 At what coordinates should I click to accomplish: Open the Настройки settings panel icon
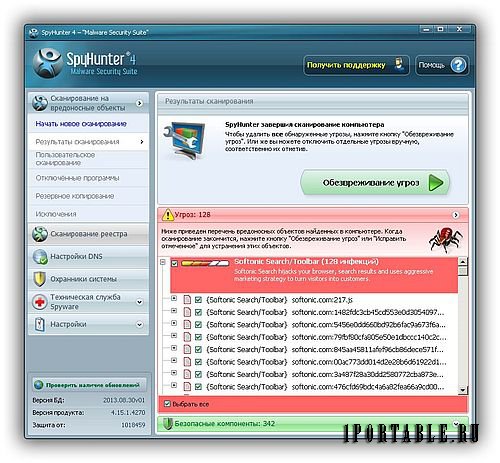pos(40,324)
